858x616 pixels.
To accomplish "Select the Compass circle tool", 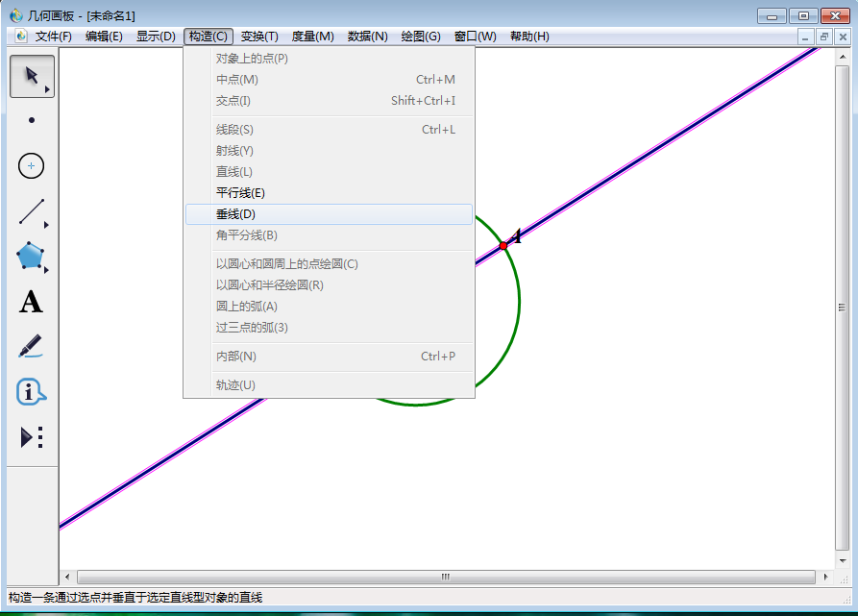I will pos(31,165).
